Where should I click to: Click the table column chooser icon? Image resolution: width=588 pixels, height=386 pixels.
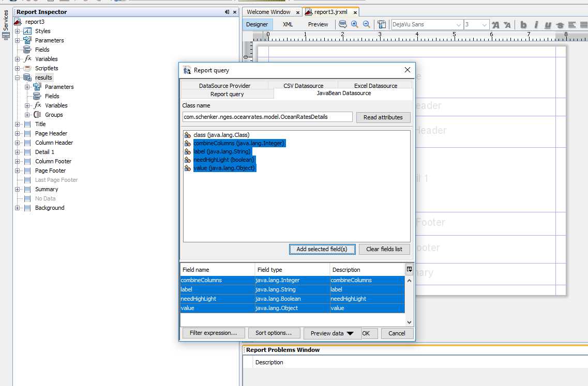pos(409,269)
